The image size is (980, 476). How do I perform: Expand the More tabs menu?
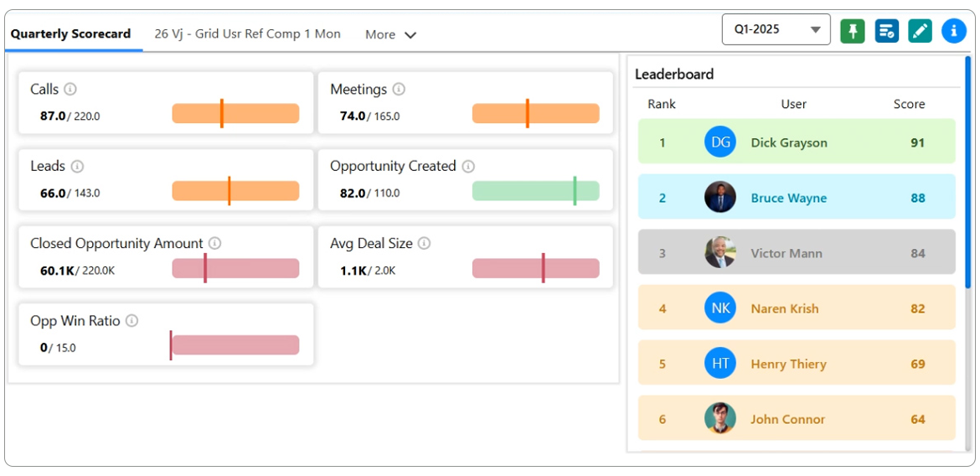click(x=390, y=34)
